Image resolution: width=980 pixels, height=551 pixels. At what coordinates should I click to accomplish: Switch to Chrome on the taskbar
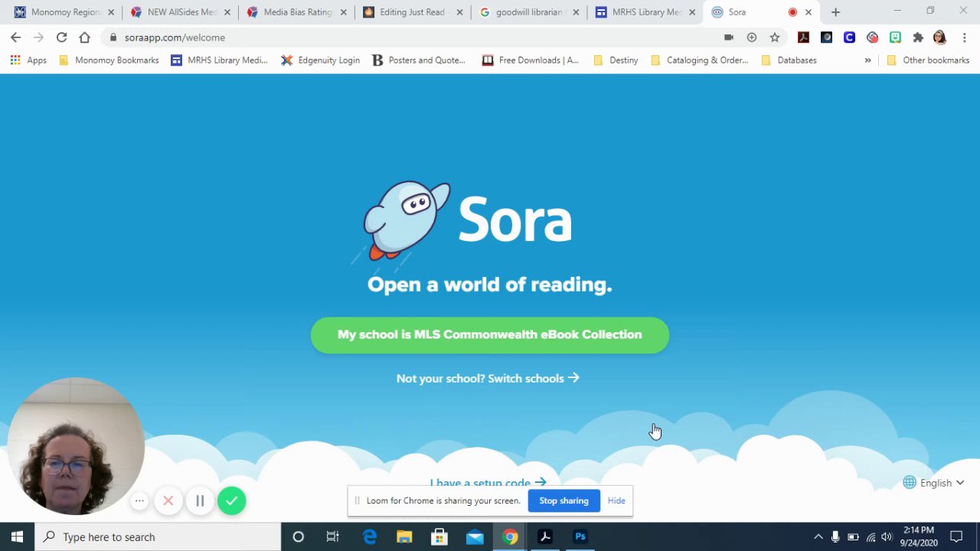510,536
